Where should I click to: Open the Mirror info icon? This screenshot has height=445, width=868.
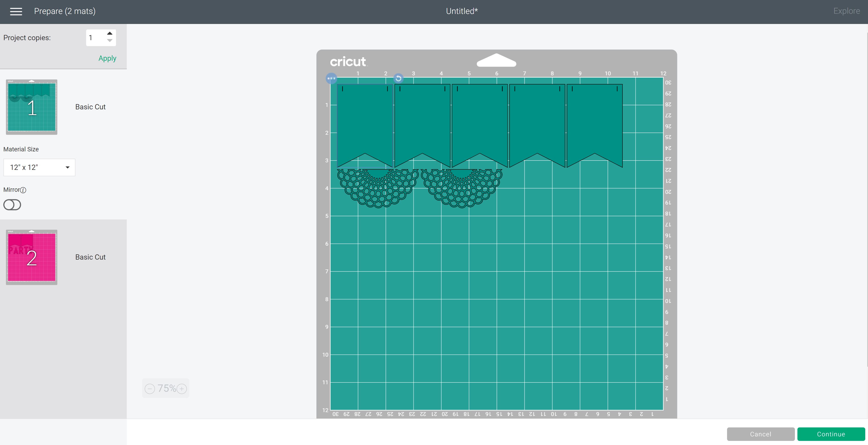tap(23, 190)
